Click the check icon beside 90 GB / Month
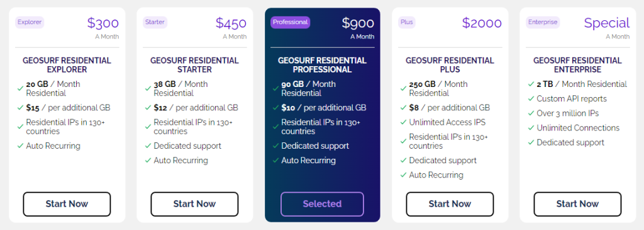The image size is (644, 230). point(275,88)
